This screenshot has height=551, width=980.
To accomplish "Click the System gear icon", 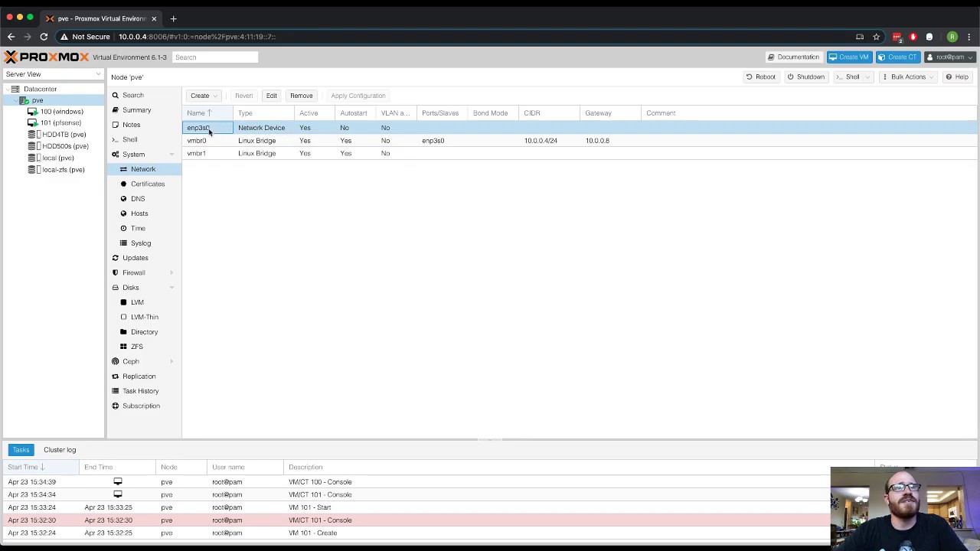I will coord(115,155).
